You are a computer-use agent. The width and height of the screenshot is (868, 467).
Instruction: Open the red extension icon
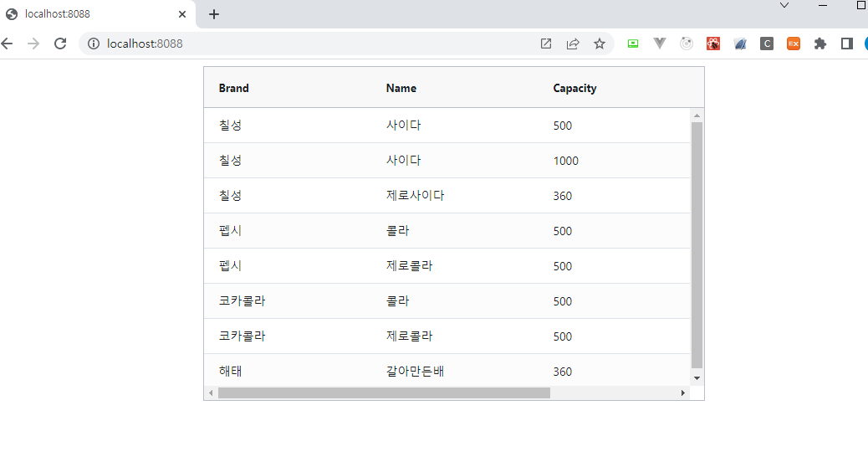(713, 44)
